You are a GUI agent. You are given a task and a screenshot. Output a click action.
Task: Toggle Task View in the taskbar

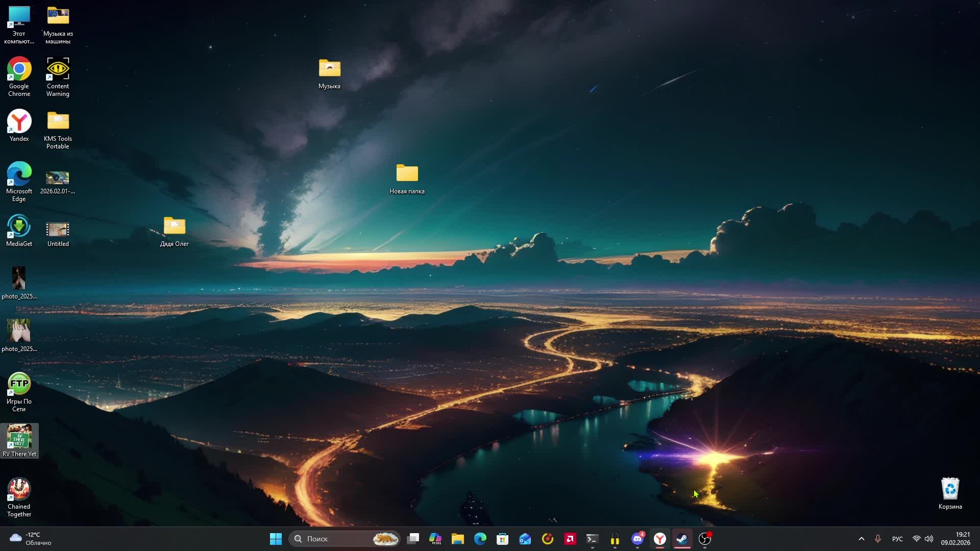413,539
